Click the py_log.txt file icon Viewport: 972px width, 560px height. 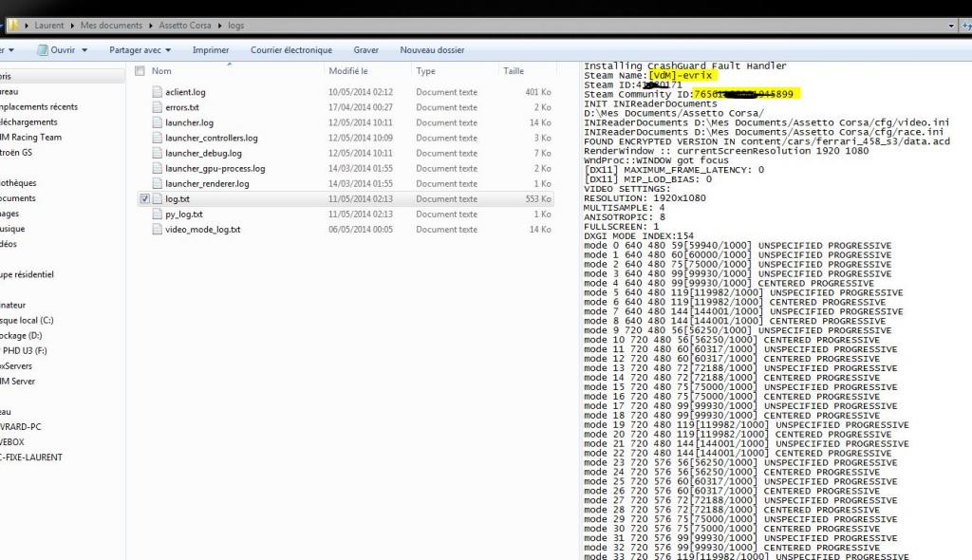point(157,214)
